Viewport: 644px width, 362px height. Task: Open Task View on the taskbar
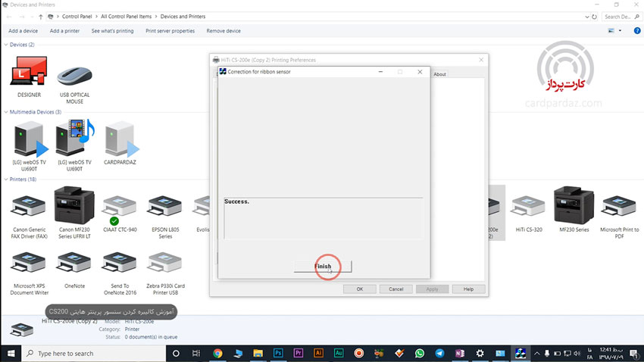196,354
